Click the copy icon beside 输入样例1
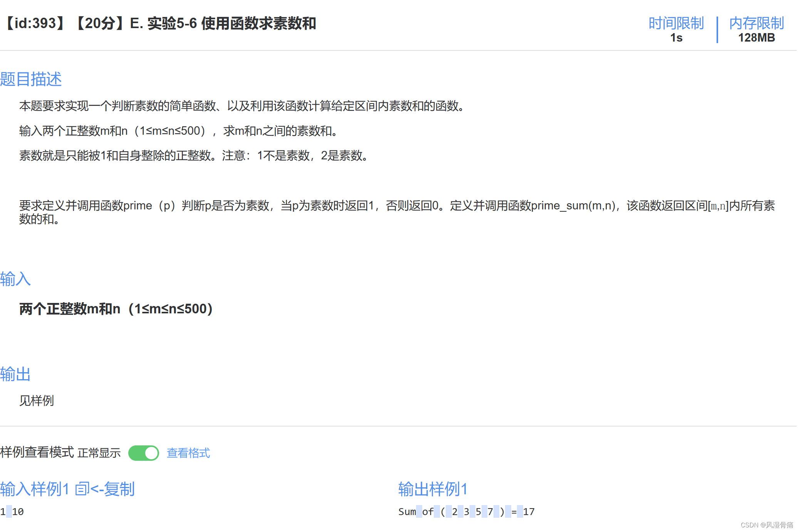Image resolution: width=799 pixels, height=532 pixels. [82, 489]
